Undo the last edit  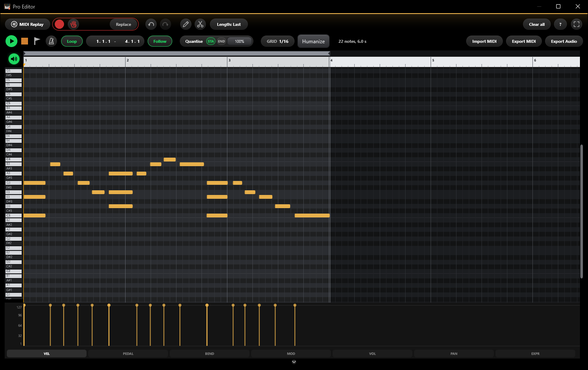click(151, 24)
